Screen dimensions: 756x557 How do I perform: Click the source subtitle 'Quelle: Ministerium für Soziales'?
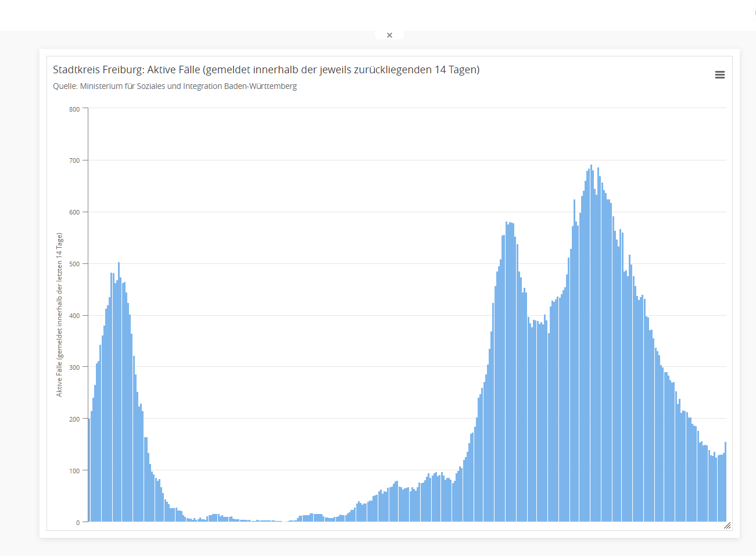(174, 87)
